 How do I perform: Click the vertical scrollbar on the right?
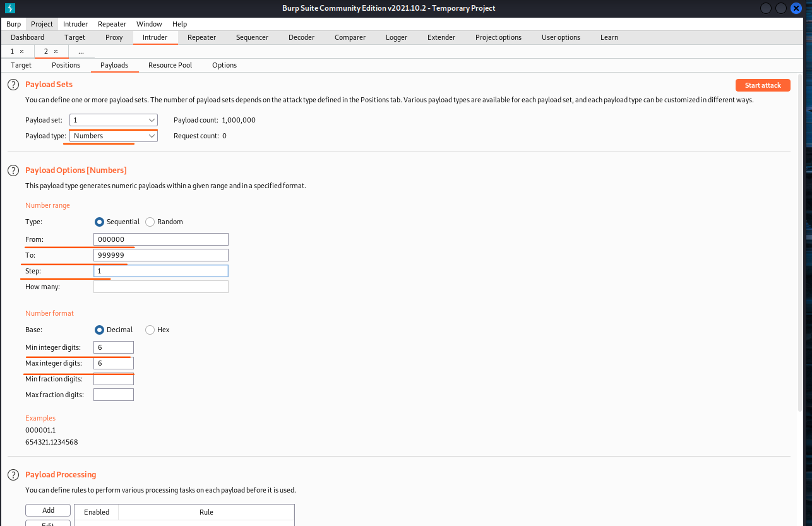(800, 253)
